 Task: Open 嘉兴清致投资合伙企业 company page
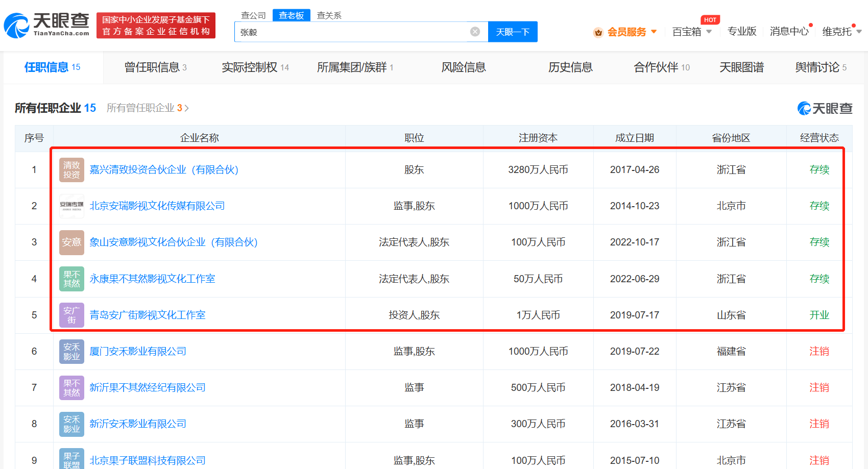click(164, 169)
